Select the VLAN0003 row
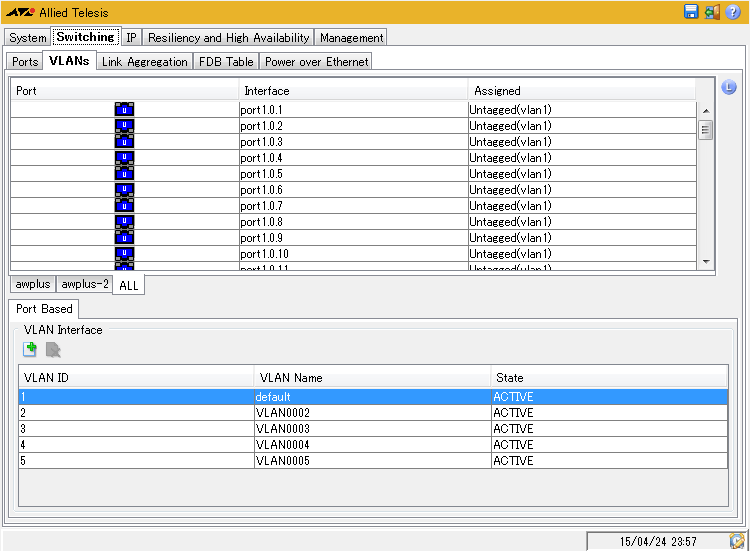The width and height of the screenshot is (750, 552). coord(372,429)
